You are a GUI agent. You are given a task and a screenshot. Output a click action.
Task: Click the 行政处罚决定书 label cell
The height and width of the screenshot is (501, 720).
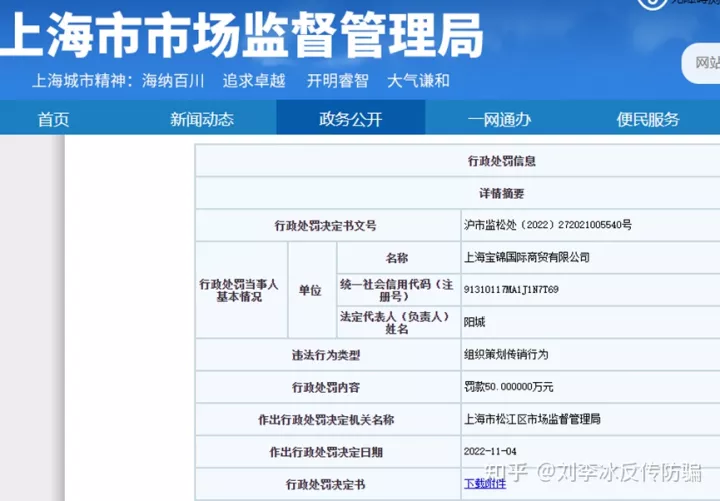[326, 484]
